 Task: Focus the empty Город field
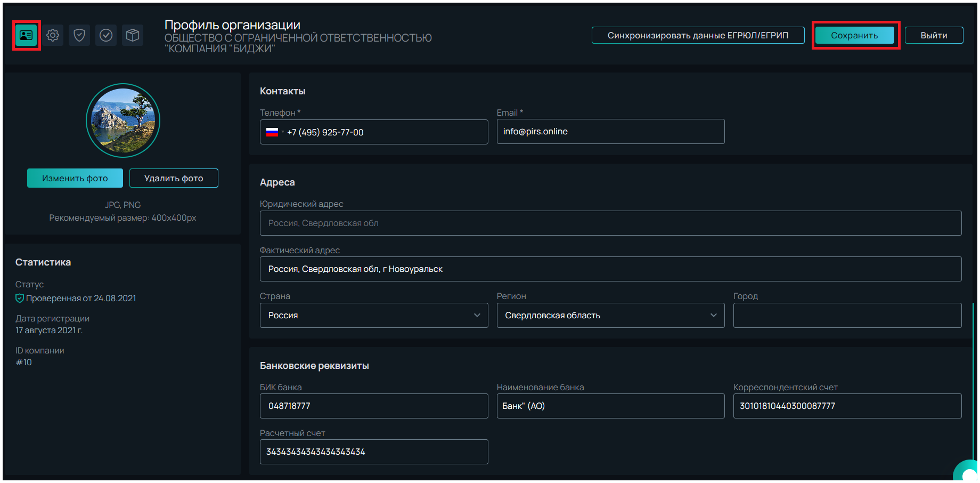(847, 316)
